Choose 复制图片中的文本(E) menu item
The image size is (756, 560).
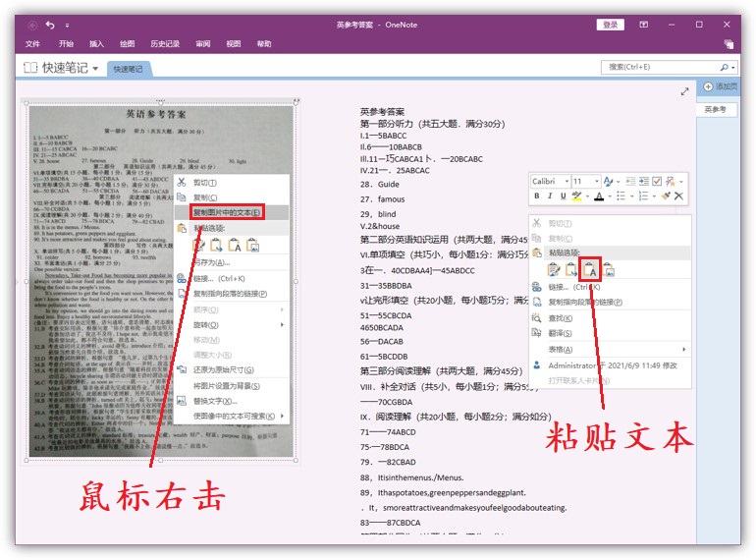232,212
